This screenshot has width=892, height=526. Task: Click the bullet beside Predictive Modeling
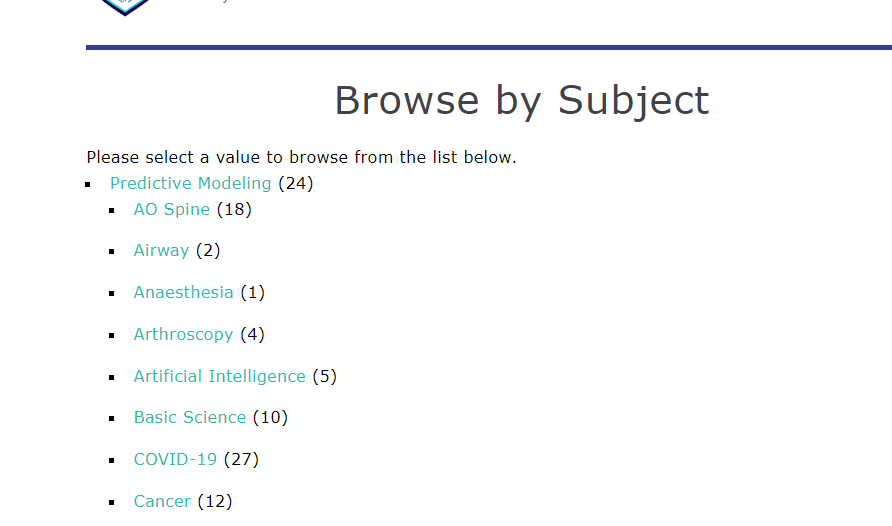88,184
